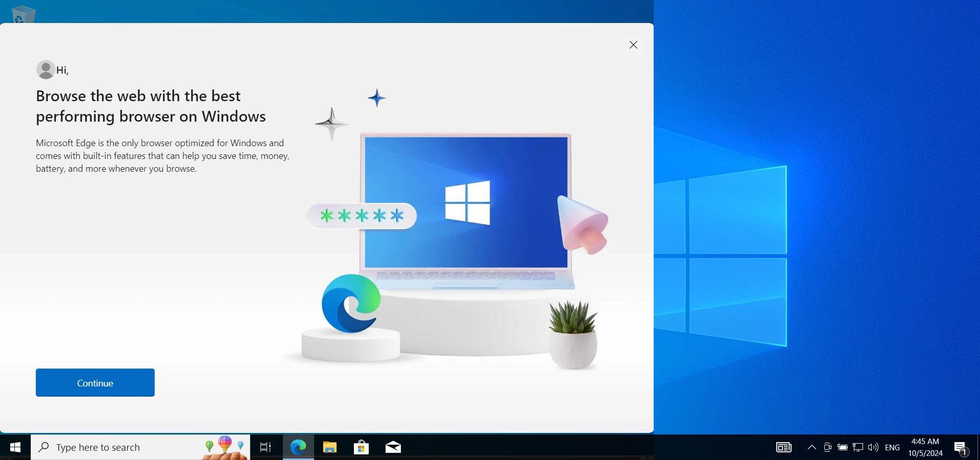Open the Action Center notifications
Viewport: 980px width, 460px height.
[x=961, y=448]
